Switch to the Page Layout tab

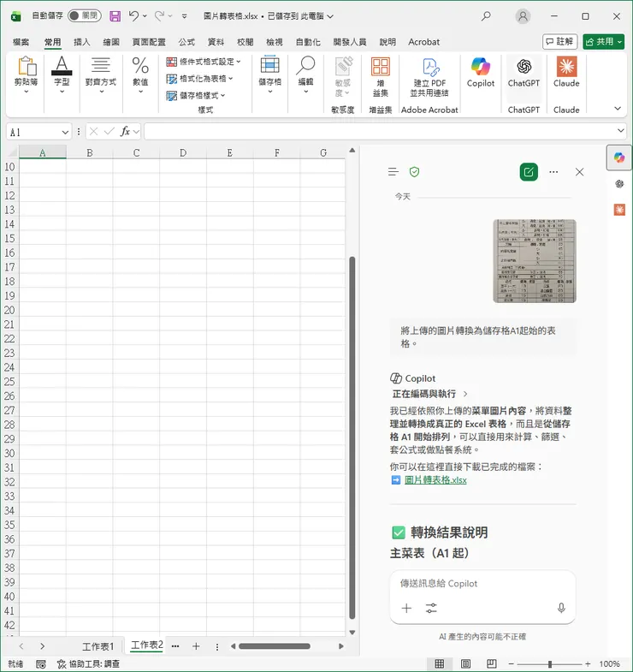[x=149, y=42]
